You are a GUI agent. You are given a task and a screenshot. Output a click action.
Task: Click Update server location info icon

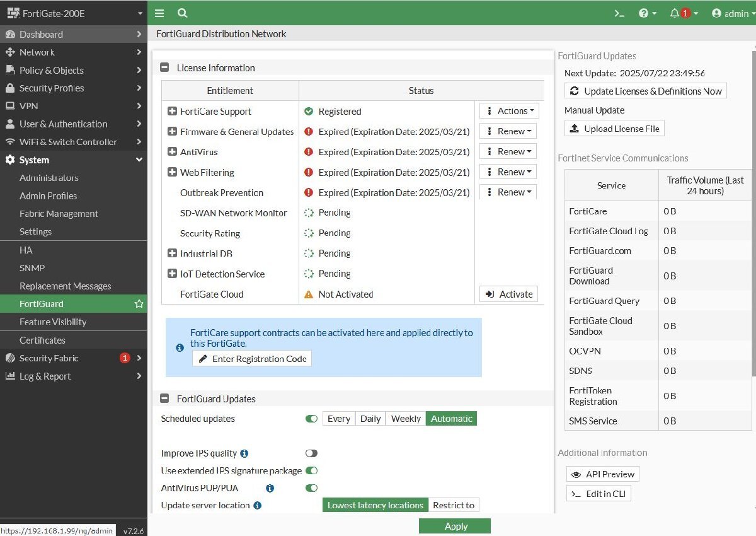257,505
